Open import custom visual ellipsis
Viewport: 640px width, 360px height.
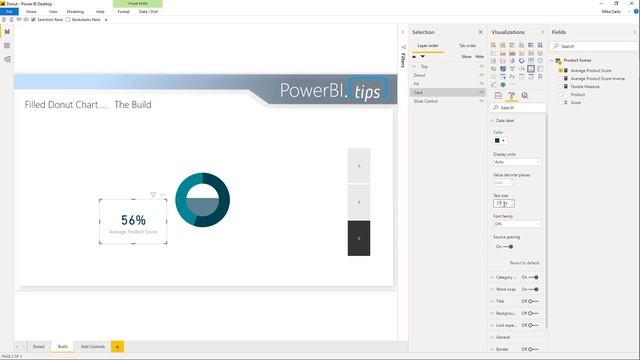(512, 84)
